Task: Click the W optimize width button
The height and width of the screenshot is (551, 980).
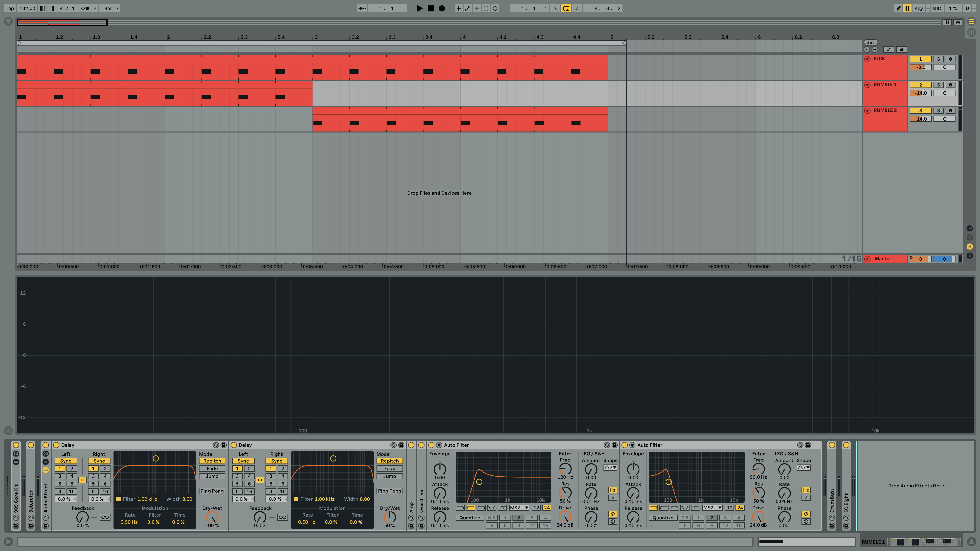Action: tap(958, 22)
